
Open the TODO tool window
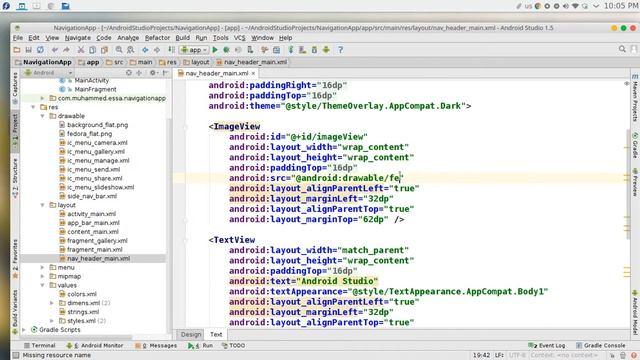233,345
